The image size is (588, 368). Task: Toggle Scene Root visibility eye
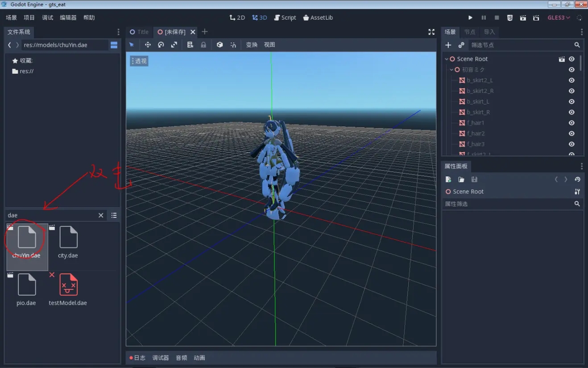click(x=571, y=59)
